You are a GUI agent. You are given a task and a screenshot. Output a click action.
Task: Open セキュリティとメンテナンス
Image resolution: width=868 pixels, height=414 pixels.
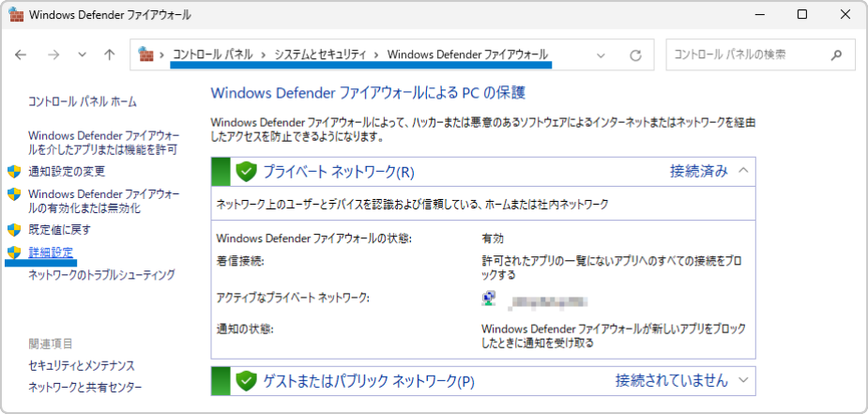click(82, 366)
